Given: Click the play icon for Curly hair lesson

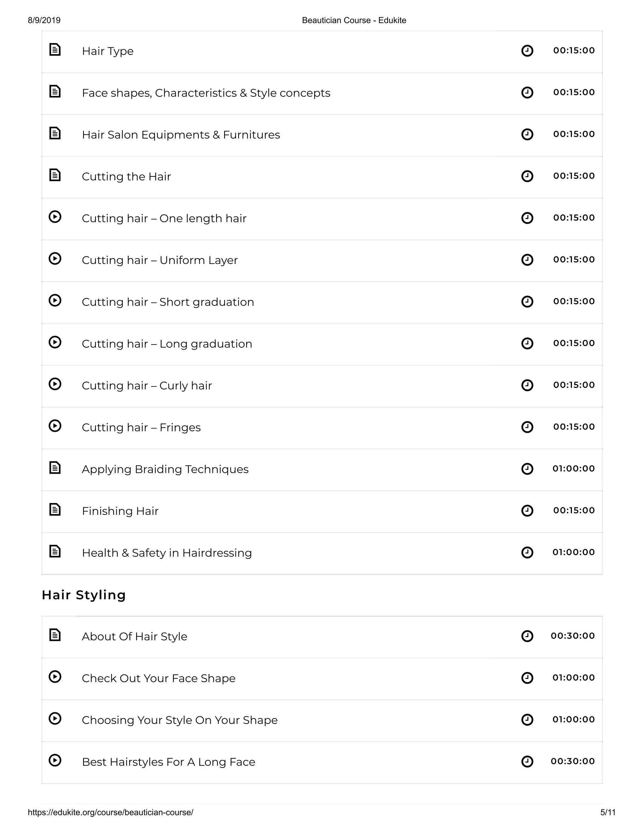Looking at the screenshot, I should [x=55, y=384].
